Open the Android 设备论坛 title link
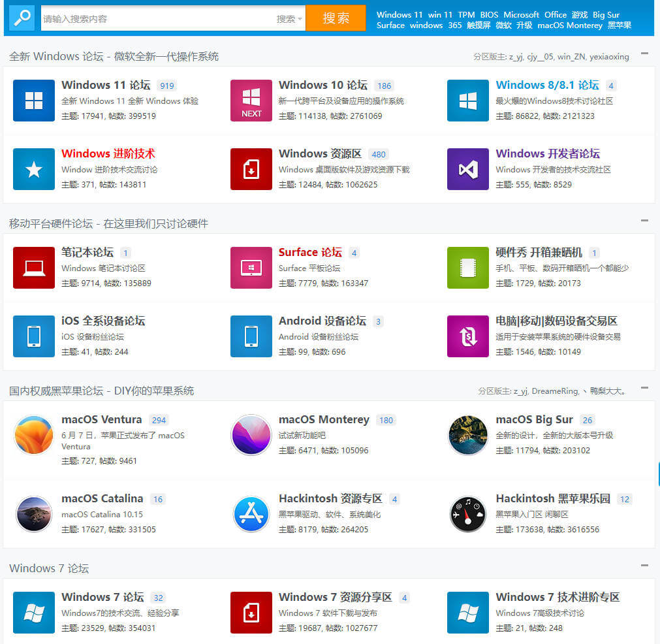The width and height of the screenshot is (660, 644). tap(322, 321)
